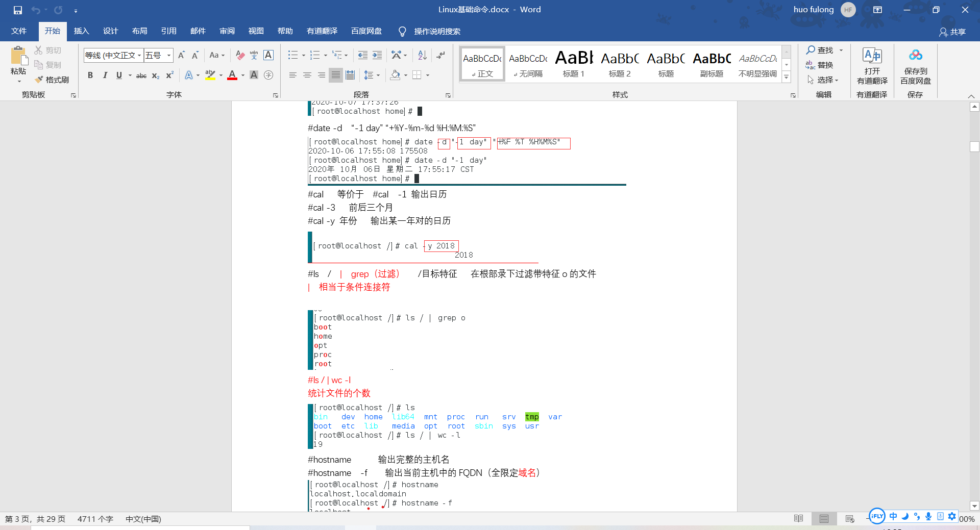Toggle center paragraph alignment
Viewport: 980px width, 530px height.
pos(307,75)
